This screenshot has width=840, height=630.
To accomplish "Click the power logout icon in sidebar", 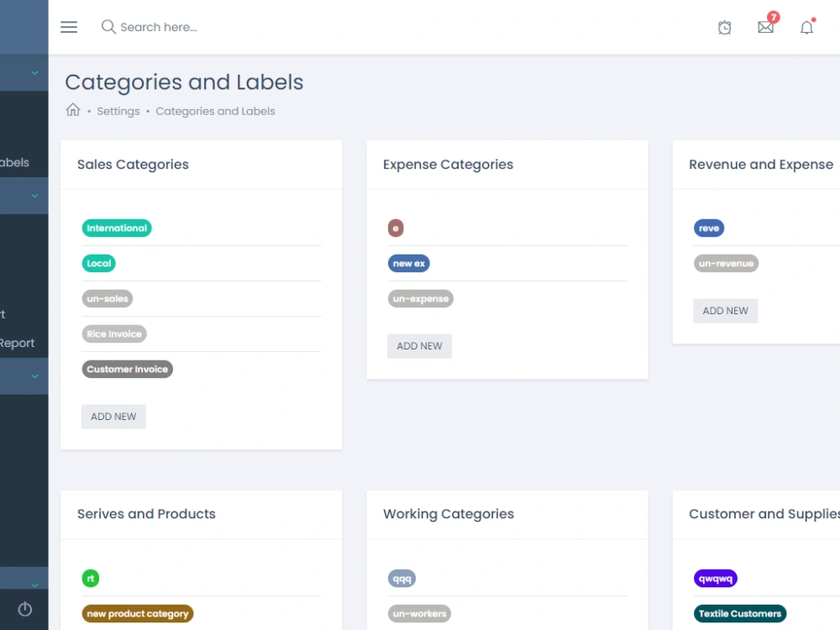I will click(x=24, y=609).
